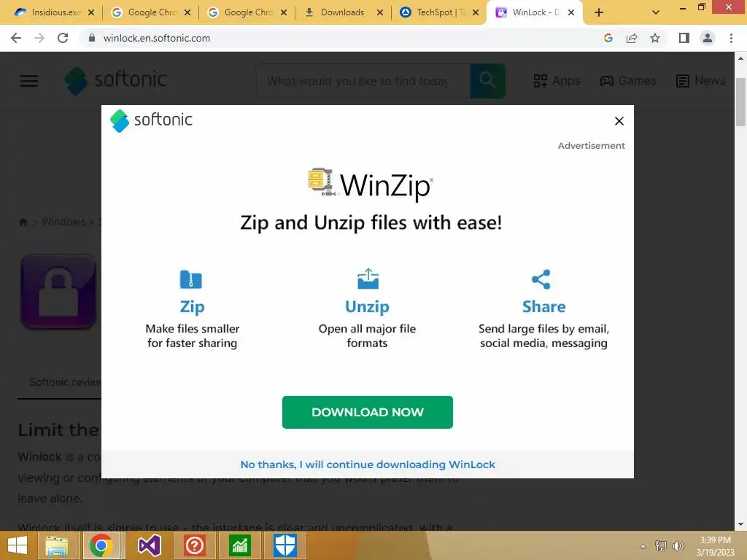Image resolution: width=747 pixels, height=560 pixels.
Task: Click the WinZip logo in the ad
Action: [371, 183]
